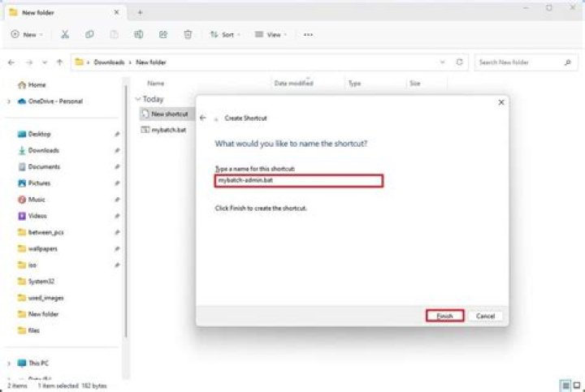Click the Copy icon in toolbar
Viewport: 585px width, 392px height.
coord(89,35)
